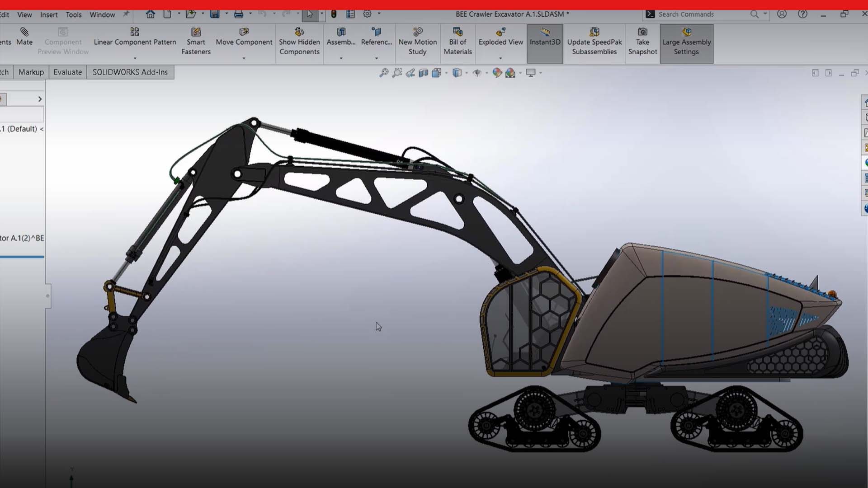Toggle Update SpeedPak Subassemblies
The image size is (868, 488).
(594, 41)
